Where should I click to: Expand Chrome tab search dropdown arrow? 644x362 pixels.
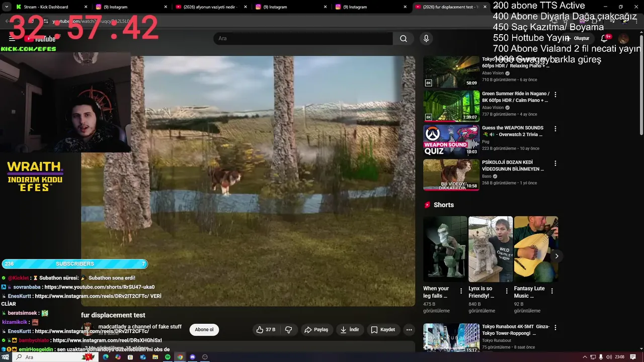[x=7, y=7]
